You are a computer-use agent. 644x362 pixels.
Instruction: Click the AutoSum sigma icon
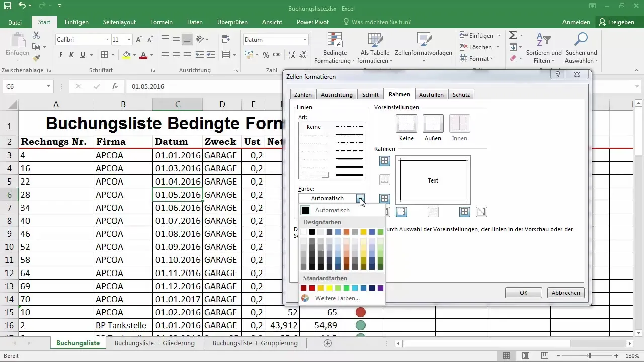(513, 35)
